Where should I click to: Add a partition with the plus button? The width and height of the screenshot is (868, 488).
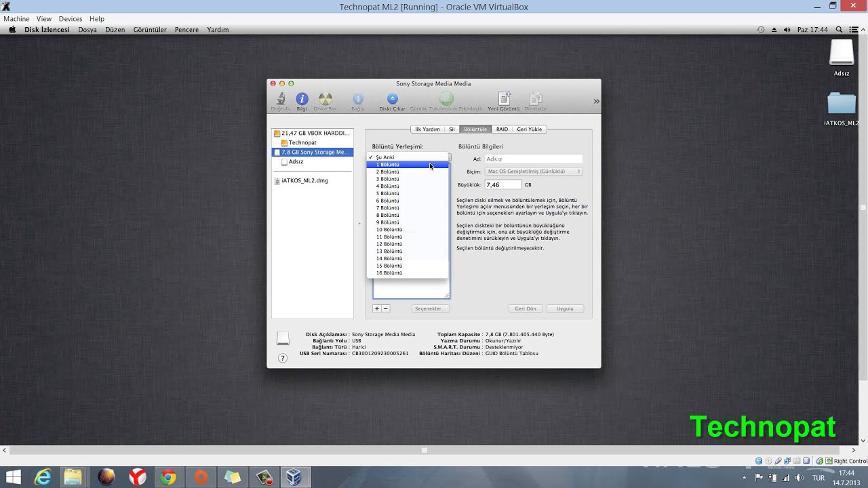377,308
